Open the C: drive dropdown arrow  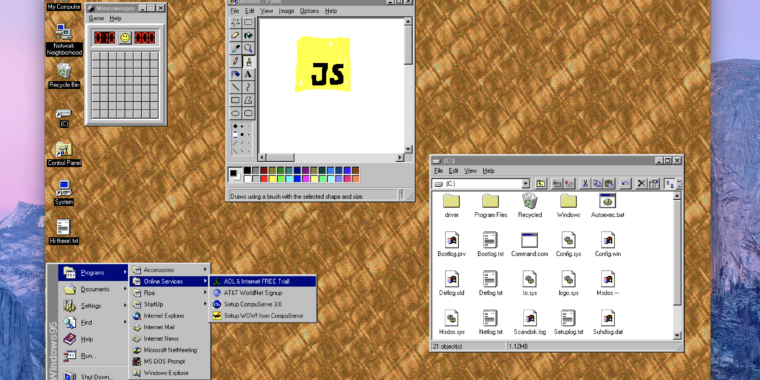coord(525,184)
